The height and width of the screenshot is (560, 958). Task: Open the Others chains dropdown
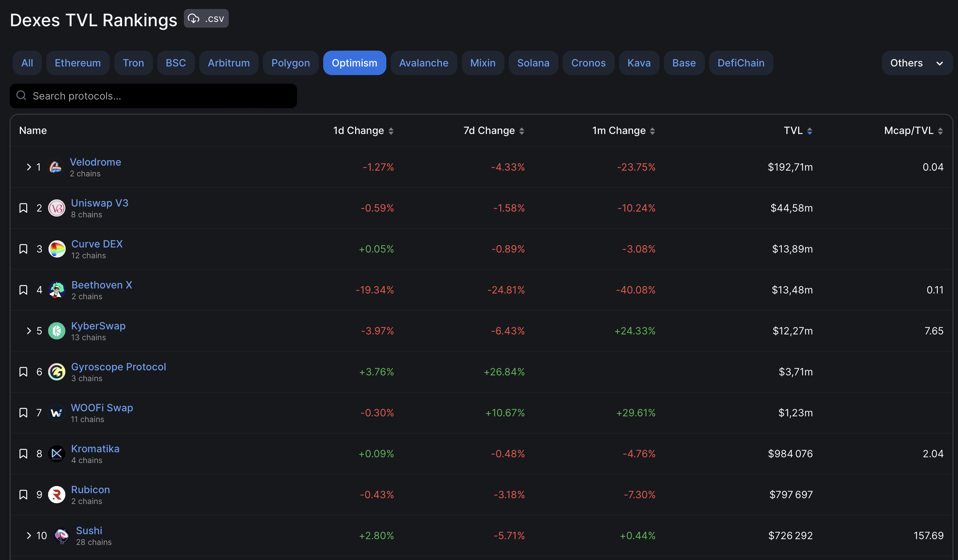pos(917,63)
